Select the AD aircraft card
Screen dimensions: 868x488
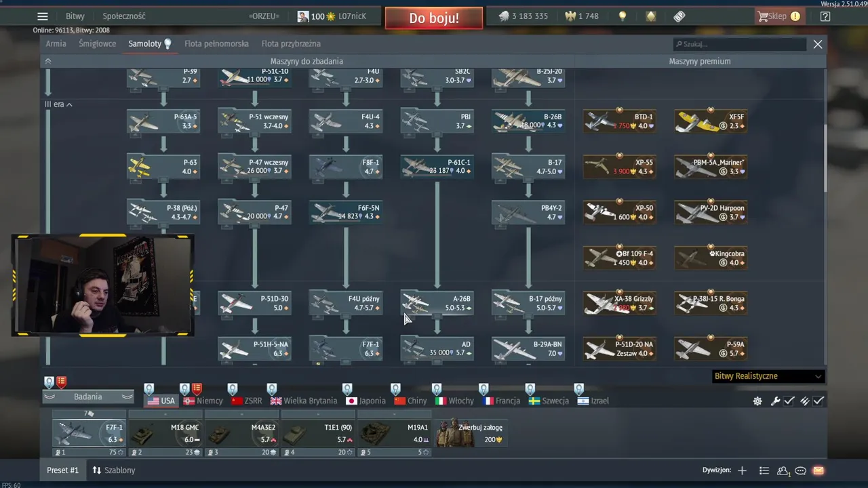437,349
